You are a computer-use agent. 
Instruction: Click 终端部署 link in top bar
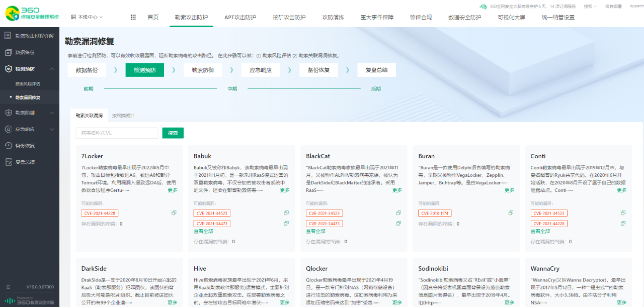pos(613,7)
